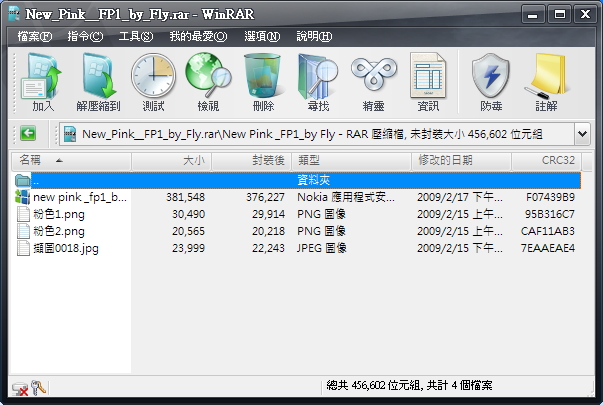Minimize the WinRAR window
This screenshot has width=603, height=405.
(533, 14)
